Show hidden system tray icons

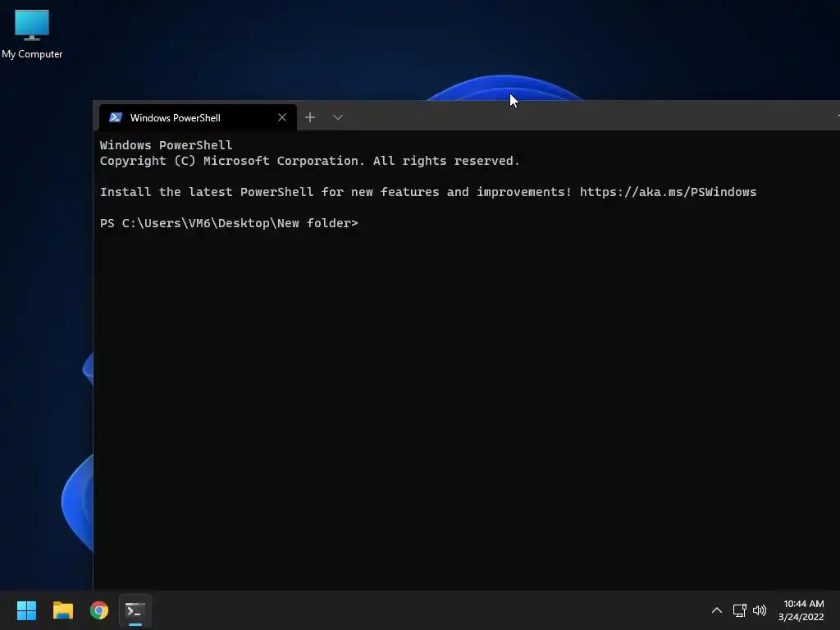click(717, 610)
